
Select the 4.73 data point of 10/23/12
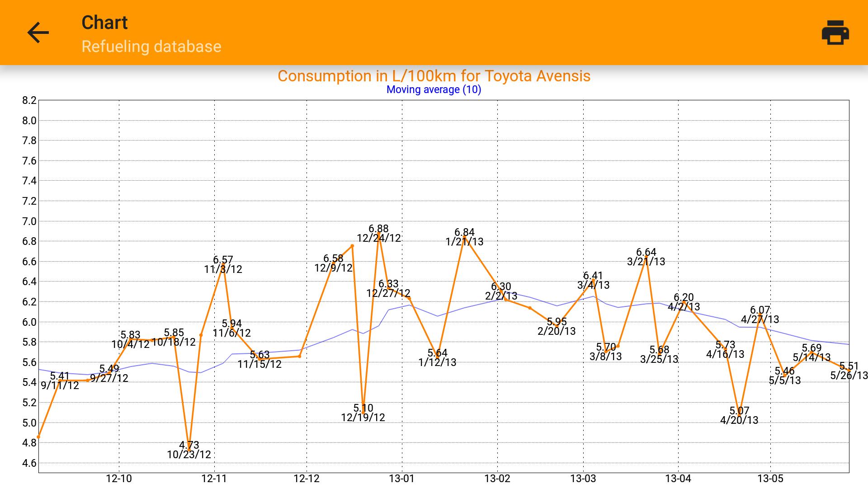coord(189,449)
